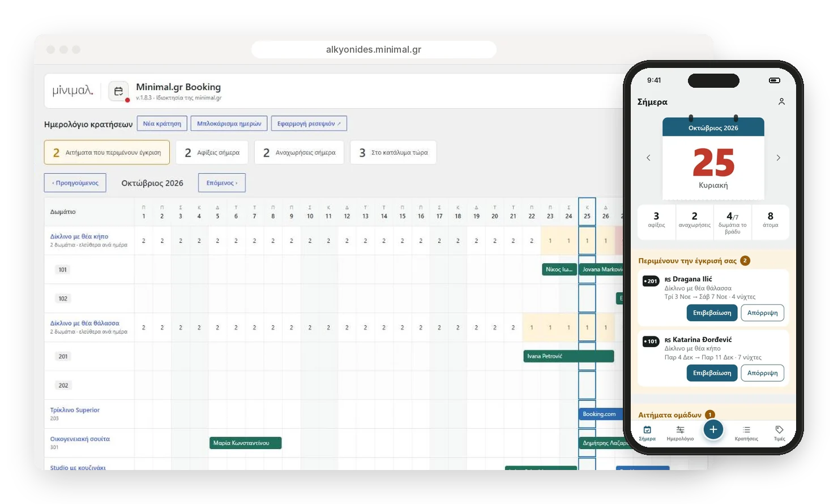Open the Σήμερα tab in the phone app
Screen dimensions: 838x504
647,433
